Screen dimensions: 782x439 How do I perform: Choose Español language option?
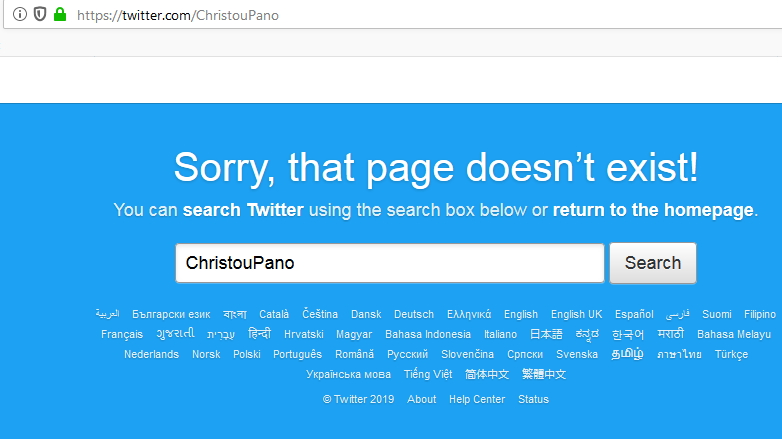point(635,314)
